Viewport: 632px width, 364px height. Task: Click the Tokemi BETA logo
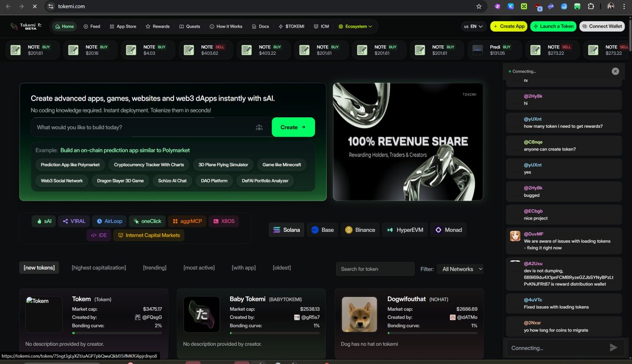pos(26,26)
